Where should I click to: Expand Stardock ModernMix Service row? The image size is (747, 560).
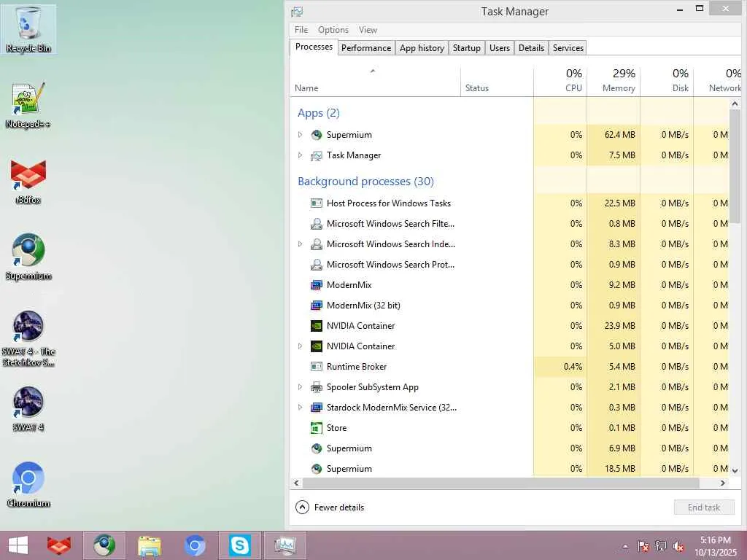point(300,408)
